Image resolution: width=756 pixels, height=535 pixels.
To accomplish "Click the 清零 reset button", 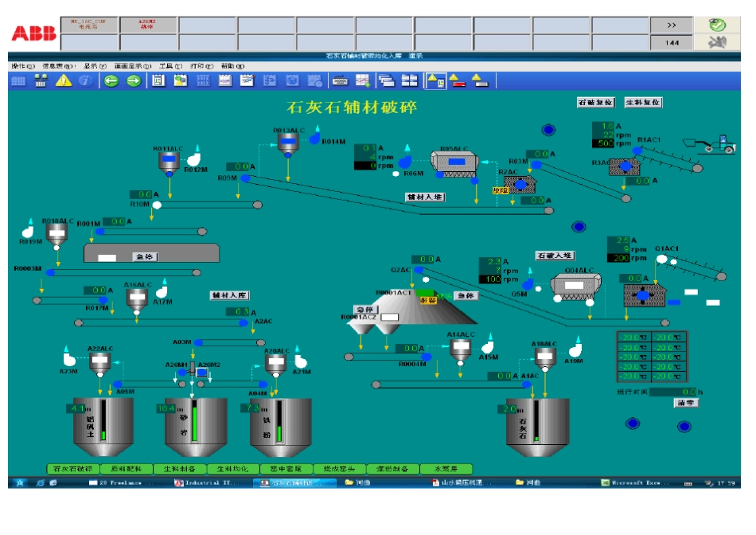I will [x=686, y=403].
